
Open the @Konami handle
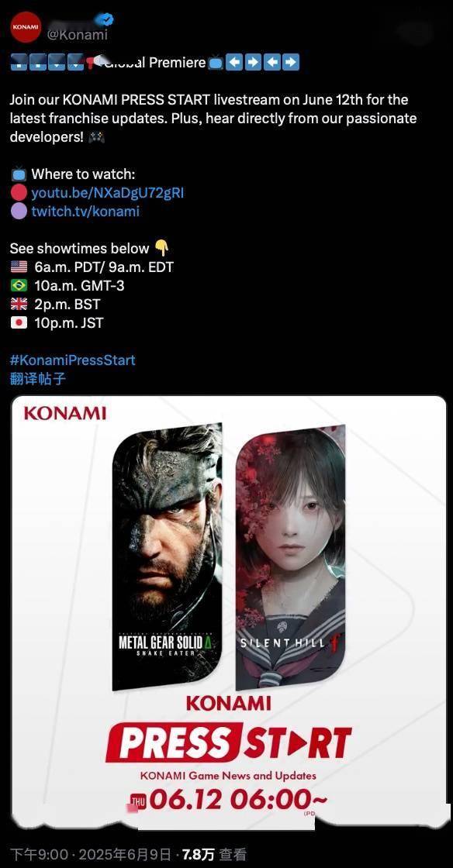coord(77,34)
